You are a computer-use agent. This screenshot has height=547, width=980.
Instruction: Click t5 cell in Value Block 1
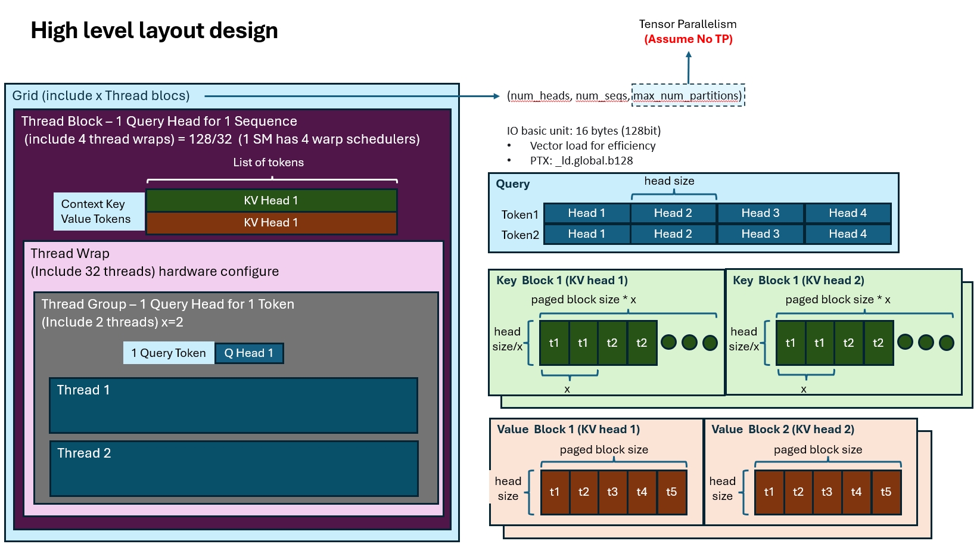tap(671, 492)
